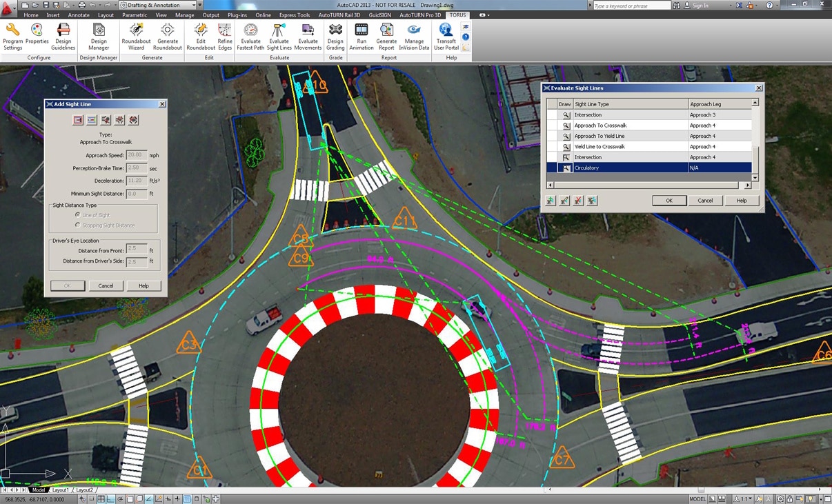The width and height of the screenshot is (832, 504).
Task: Select the Line of Sight radio button
Action: [77, 215]
